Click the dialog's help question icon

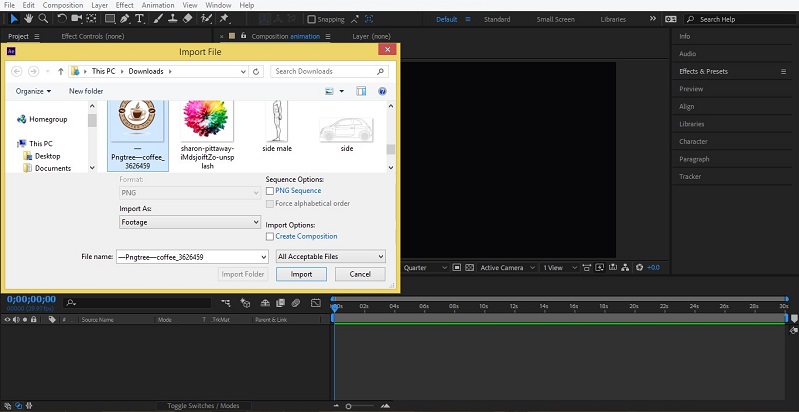tap(382, 91)
